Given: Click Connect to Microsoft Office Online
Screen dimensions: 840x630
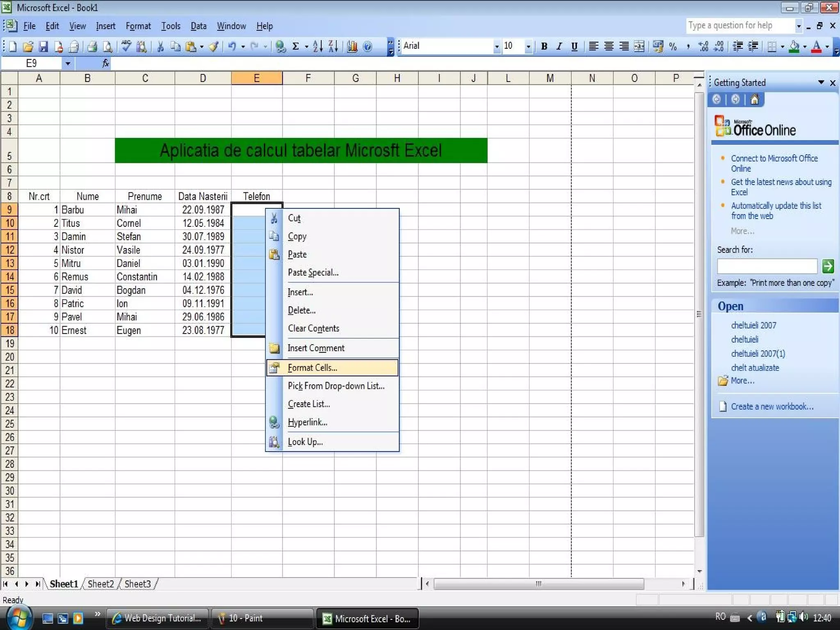Looking at the screenshot, I should click(x=774, y=163).
